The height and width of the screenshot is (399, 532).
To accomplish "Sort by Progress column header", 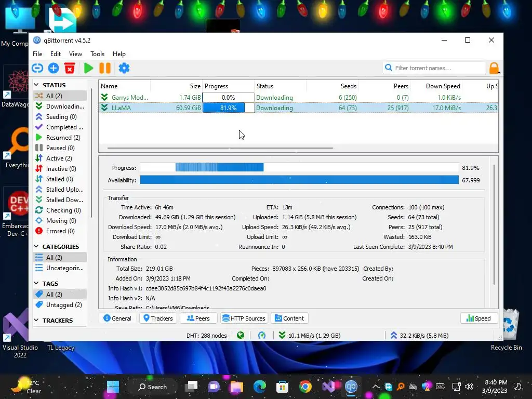I will (x=229, y=86).
